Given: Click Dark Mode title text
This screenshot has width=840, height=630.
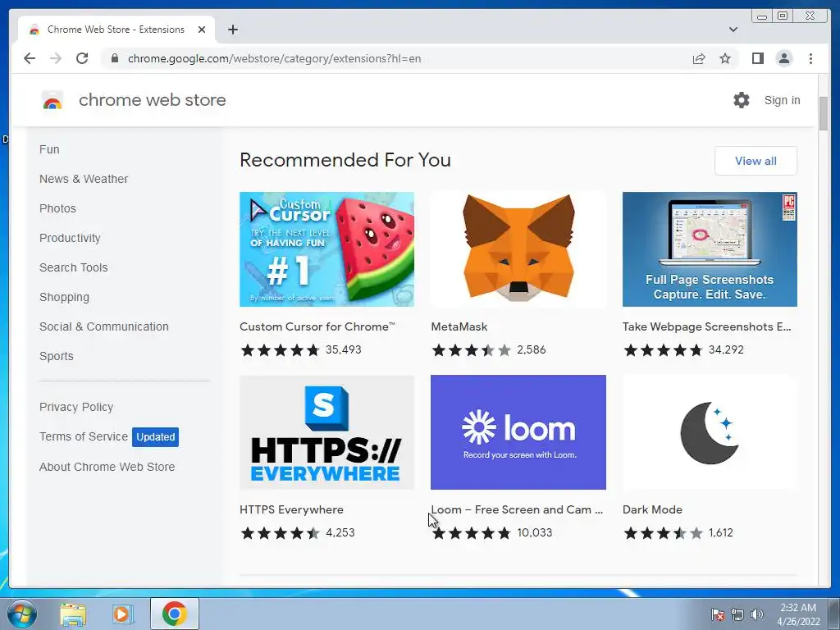Looking at the screenshot, I should pos(652,509).
